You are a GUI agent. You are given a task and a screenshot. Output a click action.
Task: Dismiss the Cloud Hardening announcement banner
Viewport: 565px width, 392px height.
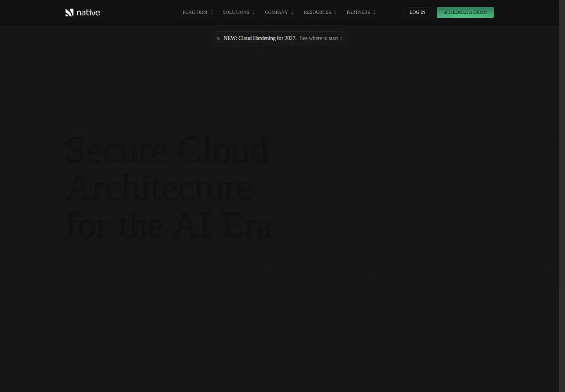[218, 38]
